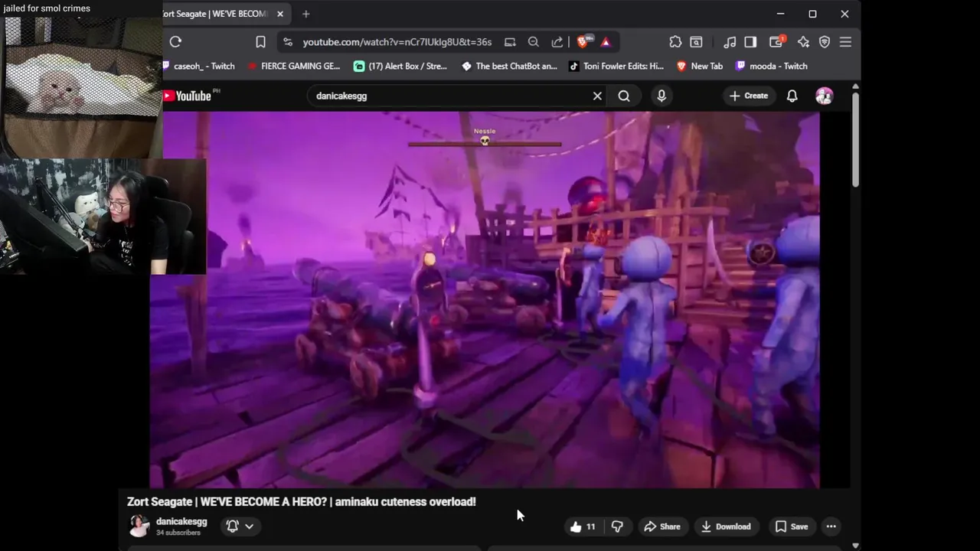
Task: Open Leo AI sparkle icon
Action: click(x=803, y=42)
